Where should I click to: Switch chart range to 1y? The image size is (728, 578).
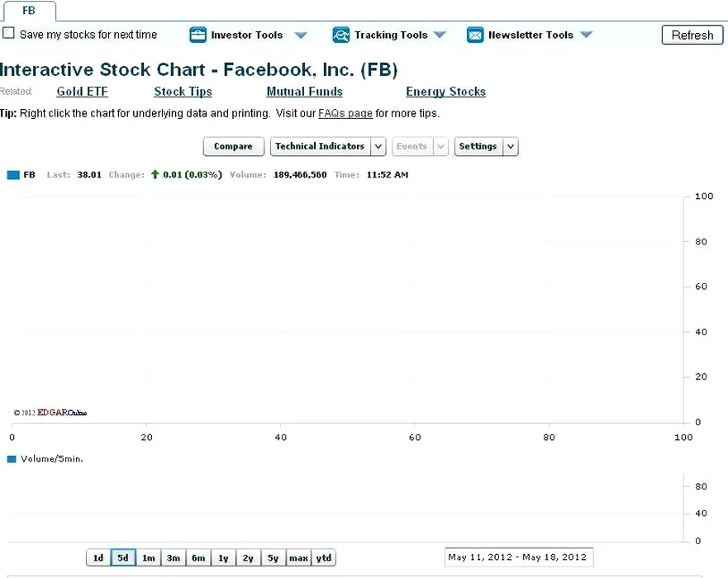(x=223, y=558)
